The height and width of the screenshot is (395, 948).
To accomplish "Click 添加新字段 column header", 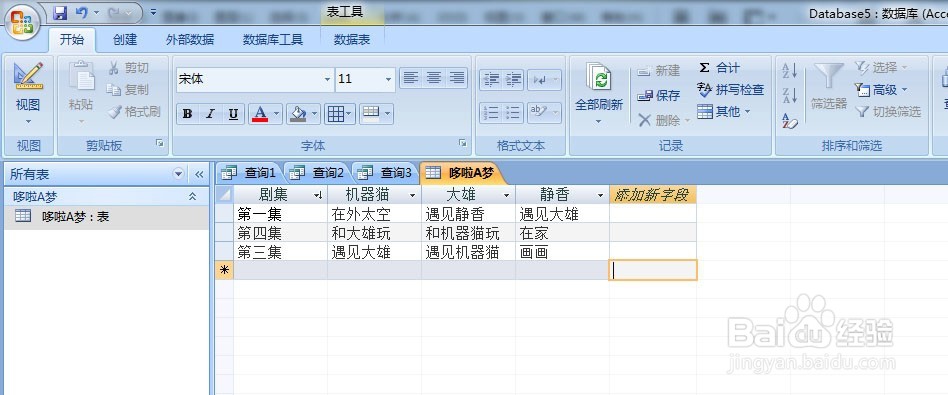I will (652, 194).
